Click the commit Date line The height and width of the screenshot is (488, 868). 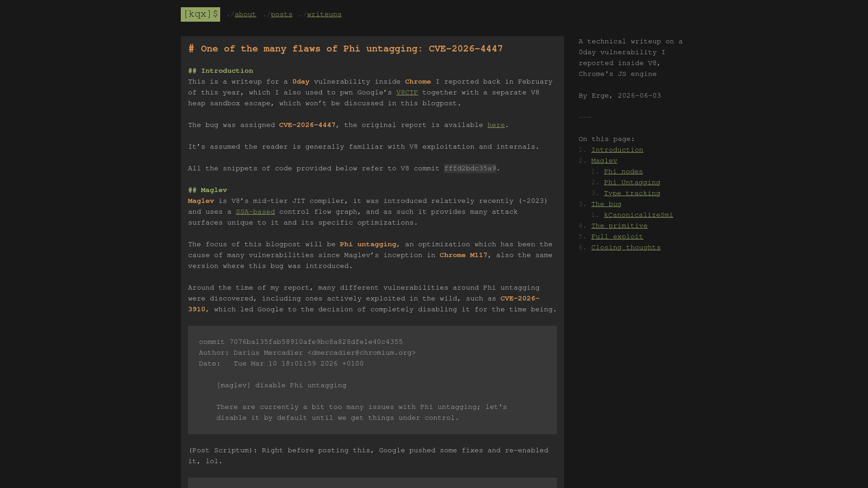(x=281, y=364)
